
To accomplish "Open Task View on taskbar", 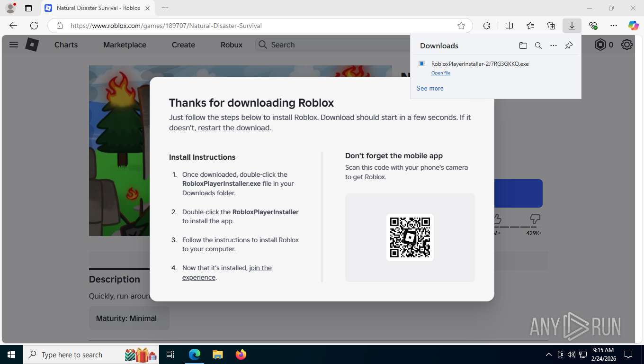I will [170, 355].
